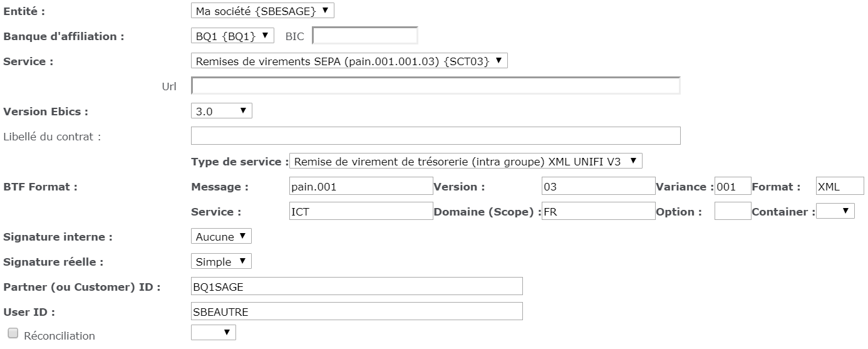868x349 pixels.
Task: Edit the Domaine (Scope) field
Action: pos(598,212)
